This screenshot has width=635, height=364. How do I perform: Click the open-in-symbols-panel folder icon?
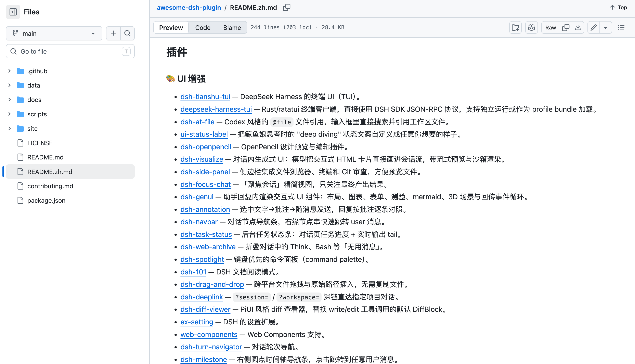pos(516,27)
